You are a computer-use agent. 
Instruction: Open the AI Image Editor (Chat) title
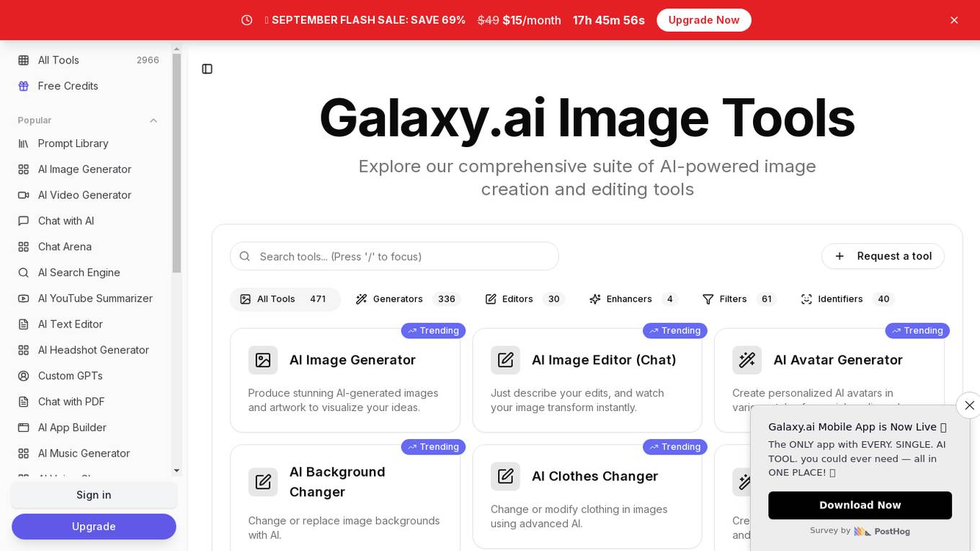click(604, 360)
